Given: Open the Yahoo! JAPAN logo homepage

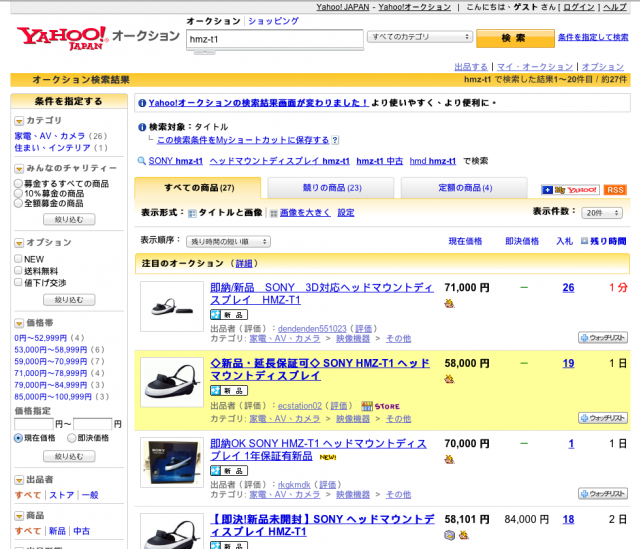Looking at the screenshot, I should click(x=62, y=38).
